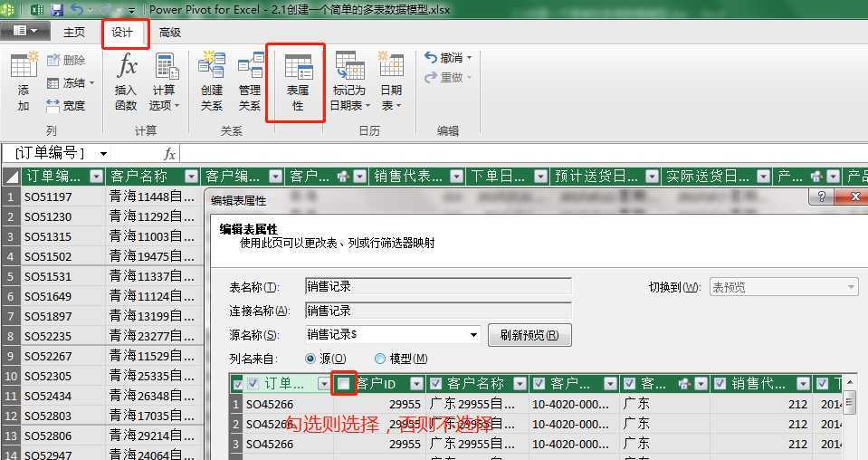The width and height of the screenshot is (868, 460).
Task: Open the filter dropdown of the 预计送货日 column
Action: (653, 177)
